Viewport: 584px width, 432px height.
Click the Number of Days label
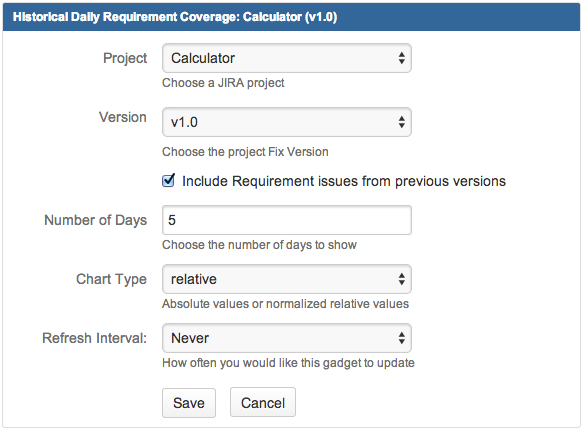96,220
